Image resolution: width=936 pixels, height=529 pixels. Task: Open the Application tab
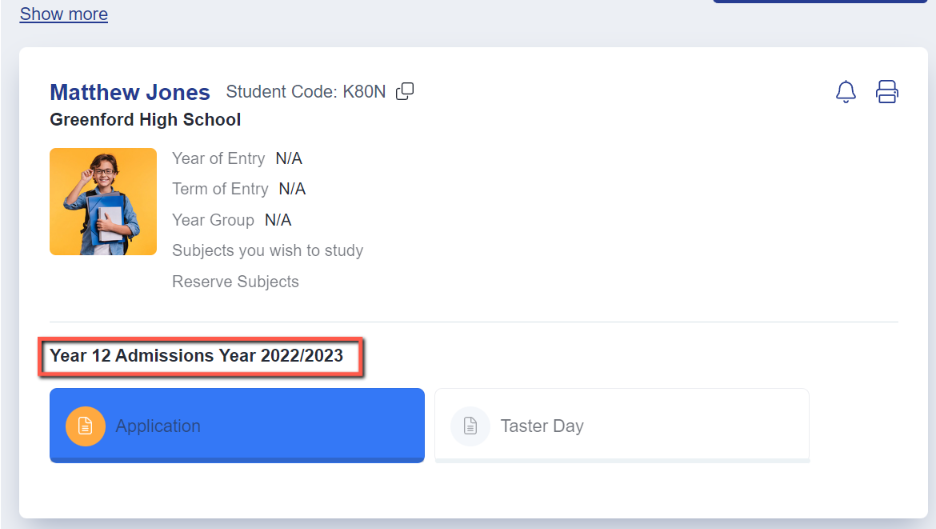coord(237,426)
